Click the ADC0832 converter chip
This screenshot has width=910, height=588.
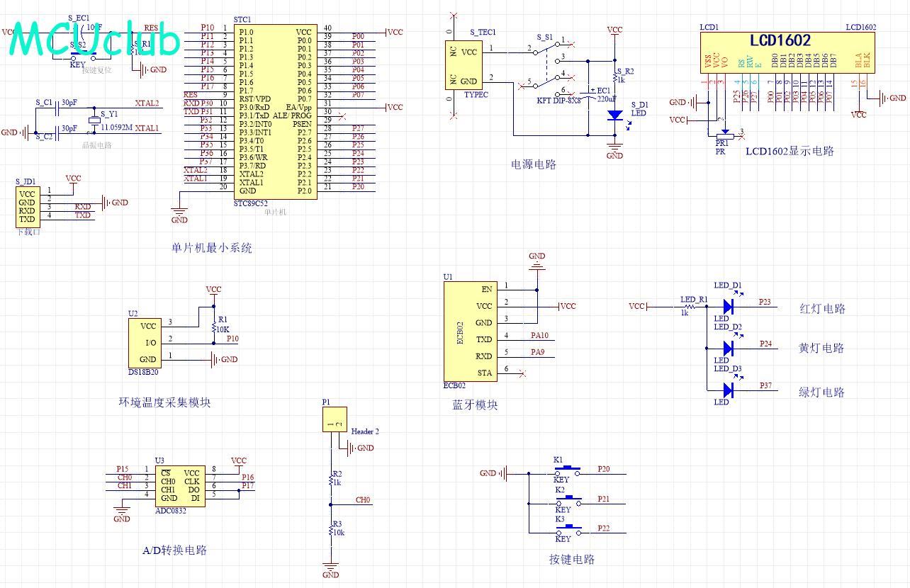(181, 485)
